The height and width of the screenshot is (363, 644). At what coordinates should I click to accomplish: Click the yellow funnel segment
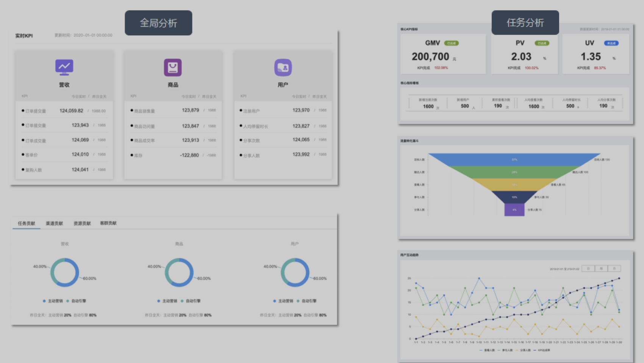514,185
